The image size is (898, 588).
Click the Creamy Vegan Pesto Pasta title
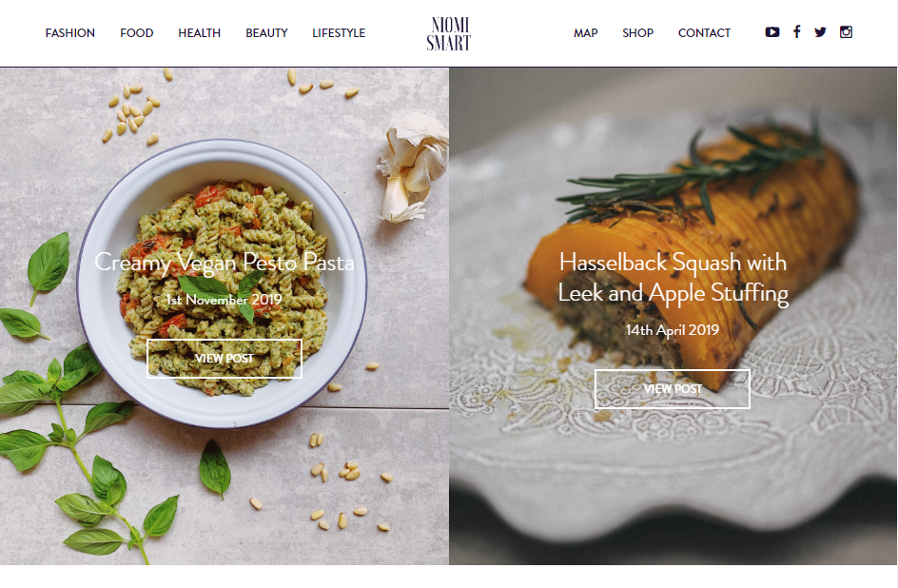click(x=224, y=263)
